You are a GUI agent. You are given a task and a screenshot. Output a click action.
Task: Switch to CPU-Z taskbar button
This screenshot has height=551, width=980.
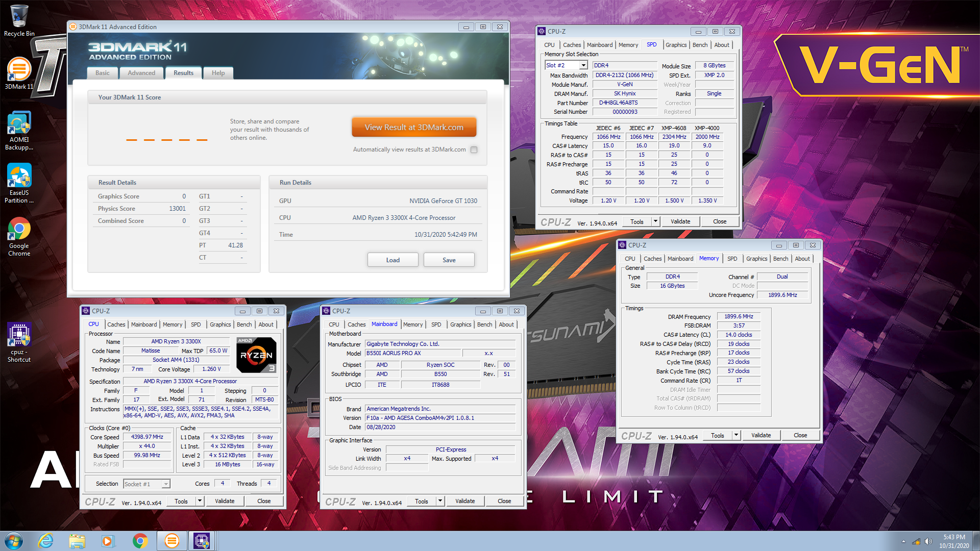202,541
